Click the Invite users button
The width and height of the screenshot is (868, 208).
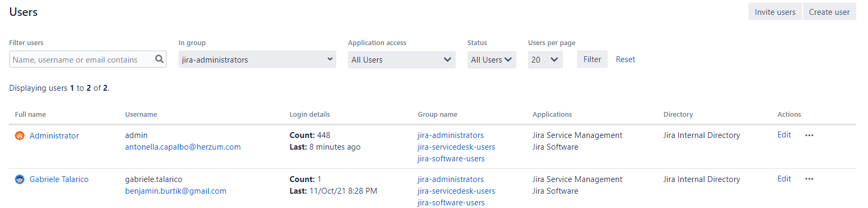775,12
